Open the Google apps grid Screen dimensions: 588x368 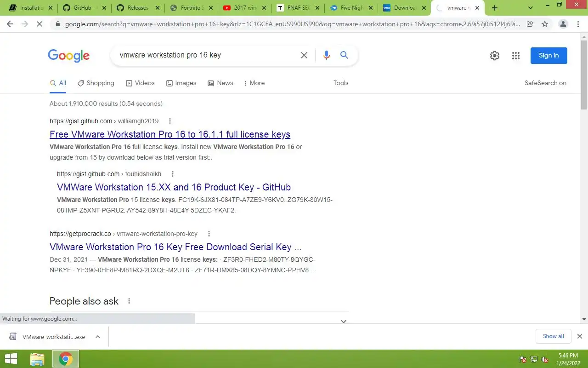click(x=516, y=56)
